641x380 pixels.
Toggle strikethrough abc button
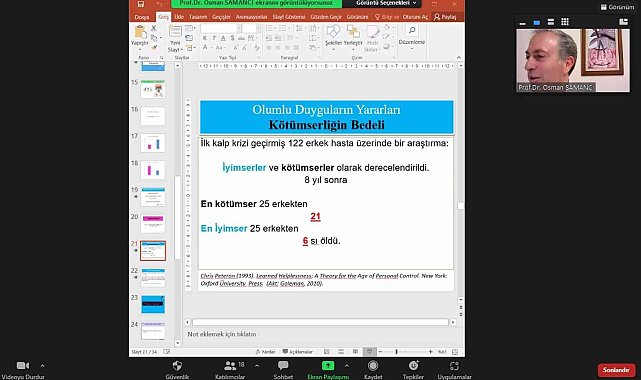tap(241, 38)
